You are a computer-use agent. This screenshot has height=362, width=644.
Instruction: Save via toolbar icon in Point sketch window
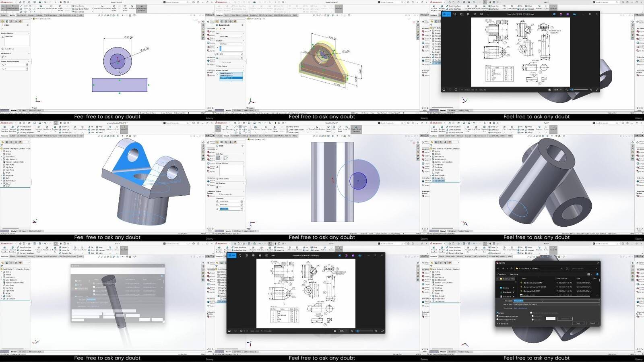[x=35, y=2]
